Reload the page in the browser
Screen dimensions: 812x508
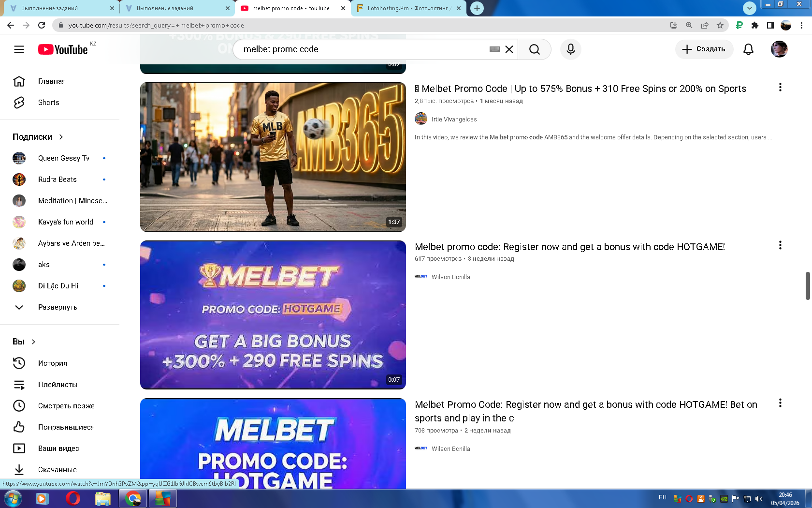tap(42, 25)
